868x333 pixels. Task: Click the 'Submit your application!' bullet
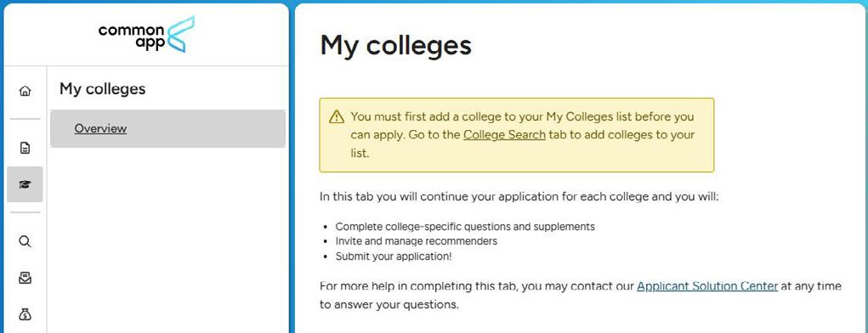(394, 257)
